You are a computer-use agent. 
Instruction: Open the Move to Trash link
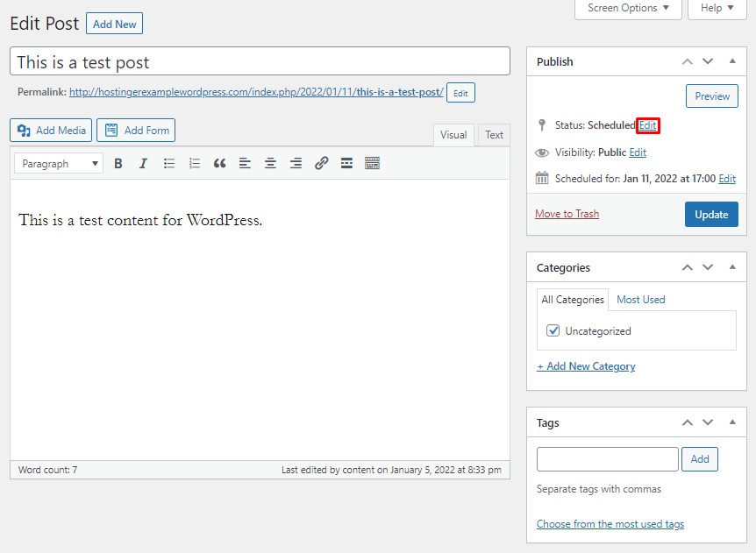pos(567,213)
